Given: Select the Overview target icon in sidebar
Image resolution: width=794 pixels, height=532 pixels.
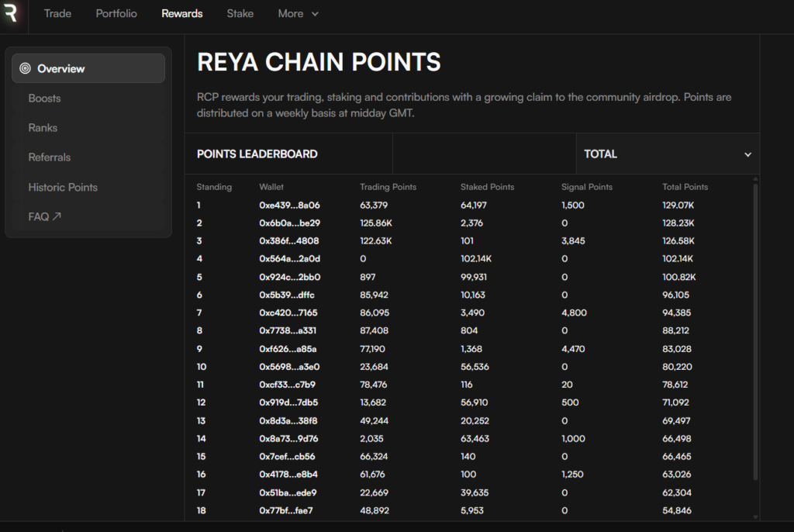Looking at the screenshot, I should pyautogui.click(x=24, y=68).
